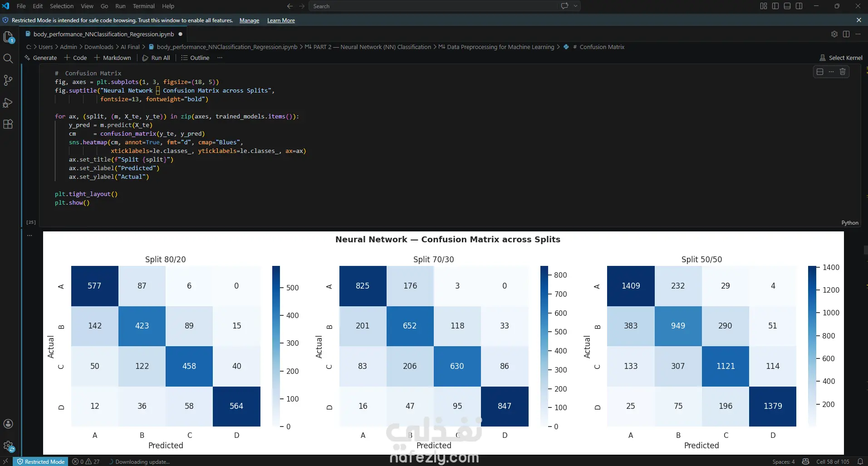868x466 pixels.
Task: Open the Copilot chat icon in title bar
Action: pos(564,6)
